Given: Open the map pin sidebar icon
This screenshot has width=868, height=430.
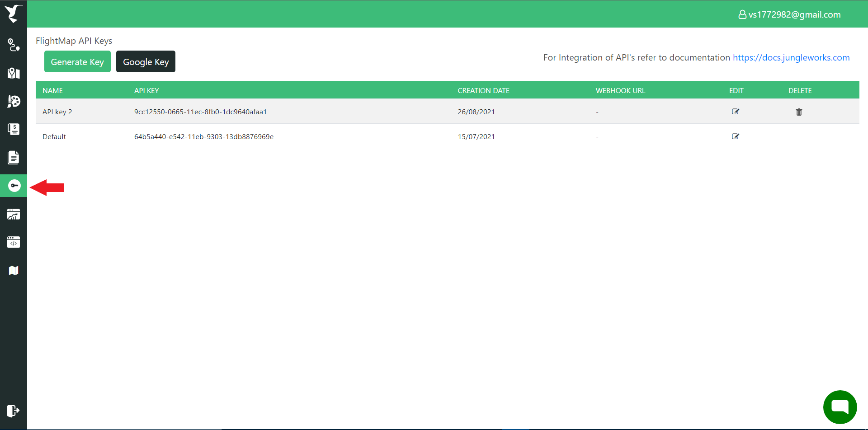Looking at the screenshot, I should click(14, 73).
